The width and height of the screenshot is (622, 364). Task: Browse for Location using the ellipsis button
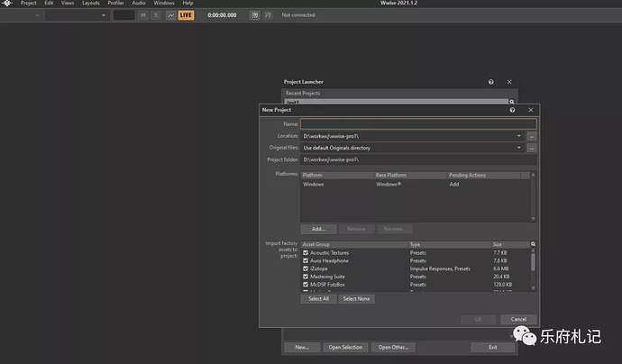point(532,135)
